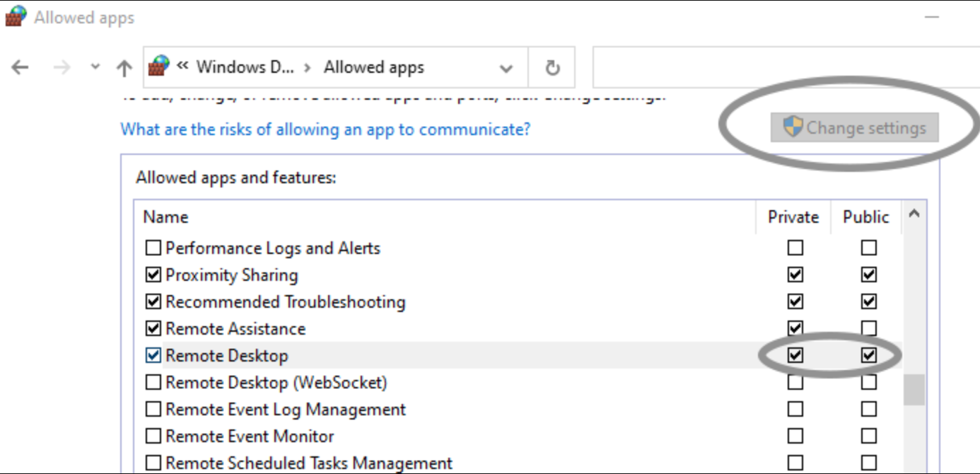The width and height of the screenshot is (980, 474).
Task: Click the double-chevron before Windows D...
Action: 182,67
